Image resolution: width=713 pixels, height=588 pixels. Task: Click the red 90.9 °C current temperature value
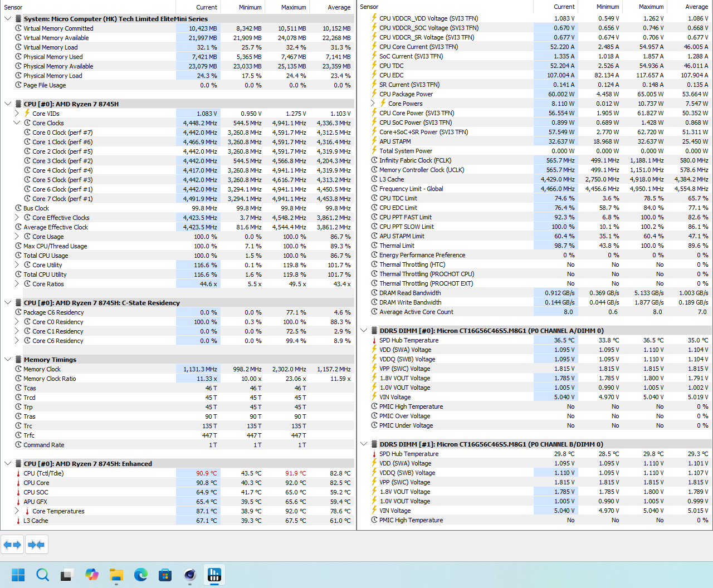pyautogui.click(x=206, y=473)
